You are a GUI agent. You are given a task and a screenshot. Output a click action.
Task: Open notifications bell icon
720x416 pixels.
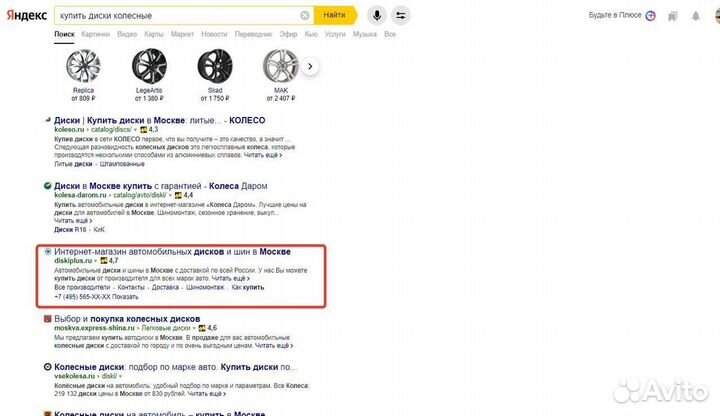[696, 17]
